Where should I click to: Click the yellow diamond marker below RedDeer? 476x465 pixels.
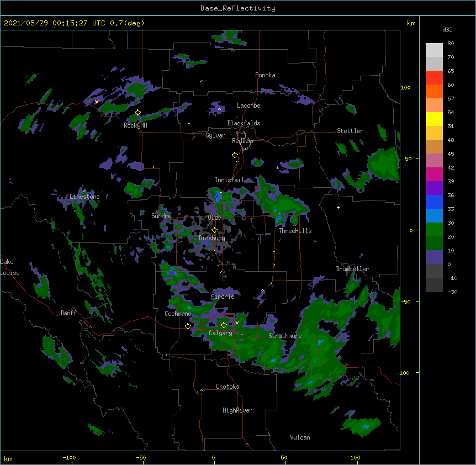235,155
